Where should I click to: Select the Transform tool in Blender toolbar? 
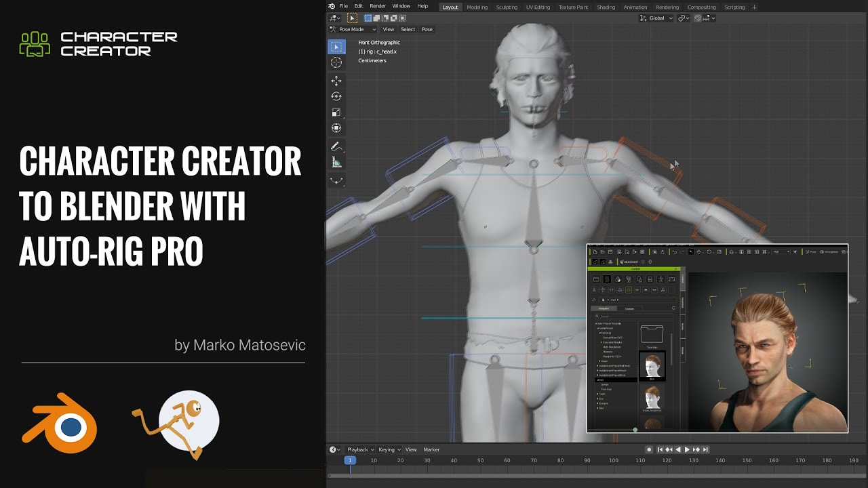point(336,128)
